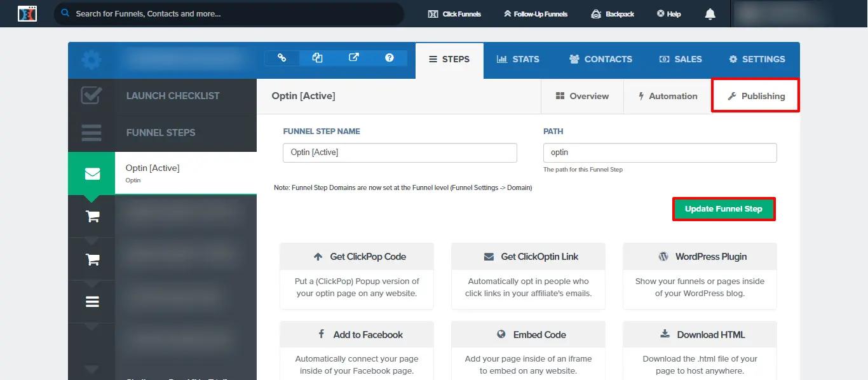Switch to the SALES tab
Screen dimensions: 868x380
coord(681,59)
